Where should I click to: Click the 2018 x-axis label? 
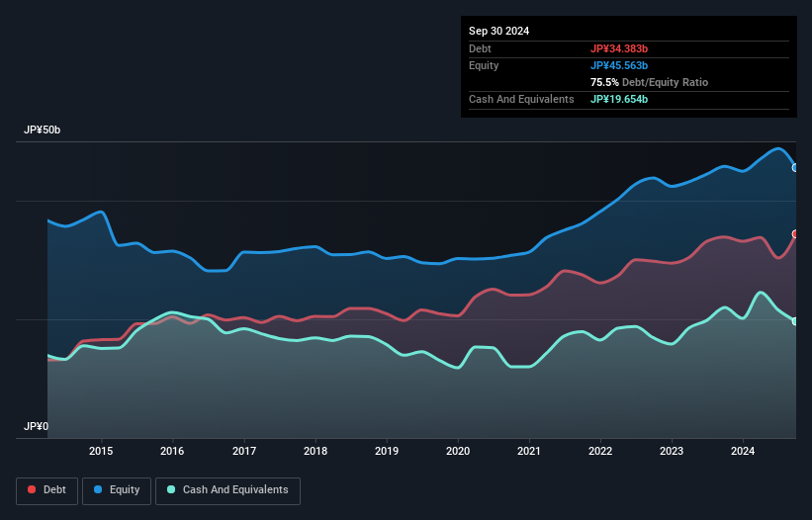pyautogui.click(x=316, y=451)
